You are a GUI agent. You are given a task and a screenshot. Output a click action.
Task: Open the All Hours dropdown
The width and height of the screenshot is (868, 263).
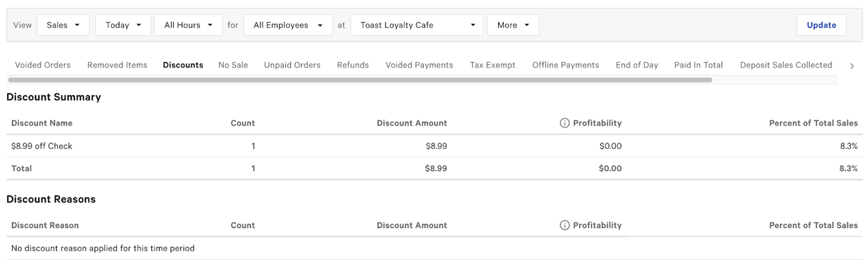[x=188, y=25]
